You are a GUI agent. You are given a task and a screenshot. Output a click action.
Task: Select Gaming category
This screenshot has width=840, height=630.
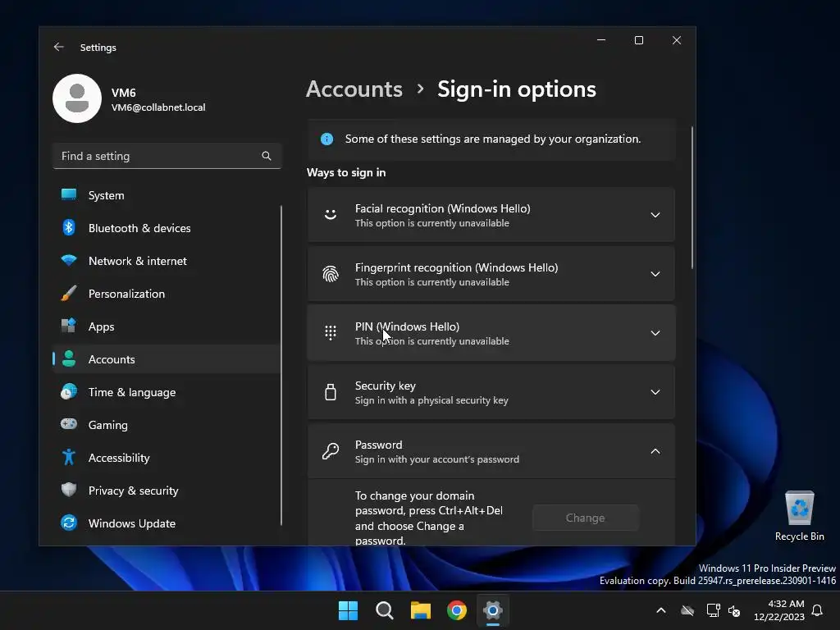tap(167, 425)
